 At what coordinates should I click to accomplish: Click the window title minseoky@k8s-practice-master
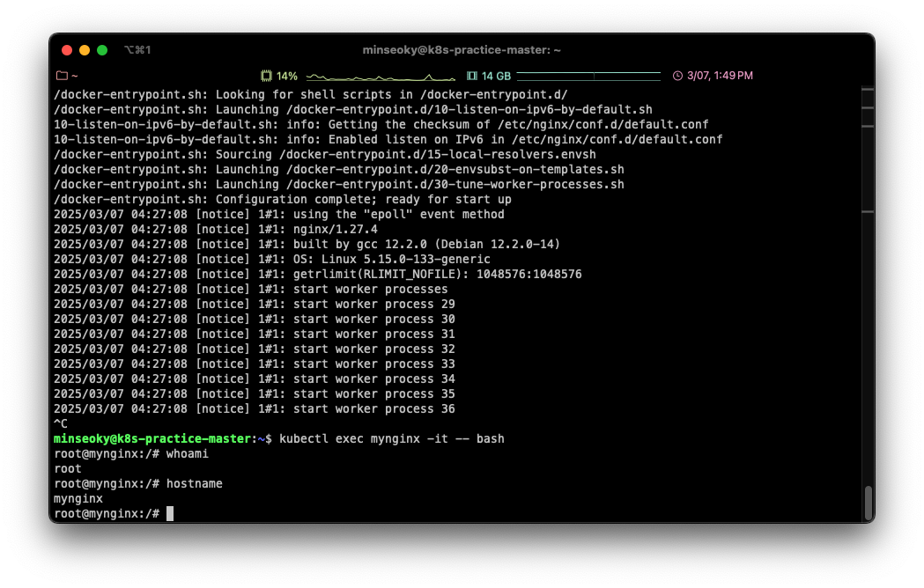462,50
